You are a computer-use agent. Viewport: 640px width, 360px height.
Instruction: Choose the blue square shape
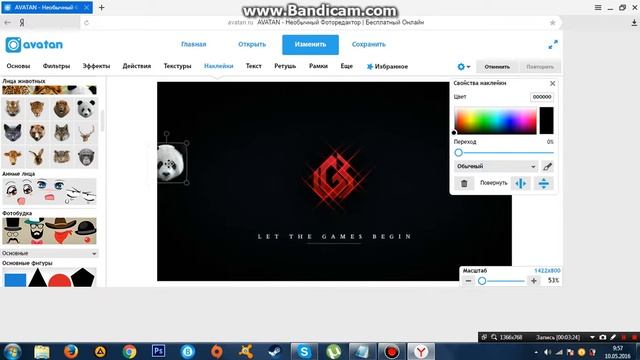tap(15, 280)
